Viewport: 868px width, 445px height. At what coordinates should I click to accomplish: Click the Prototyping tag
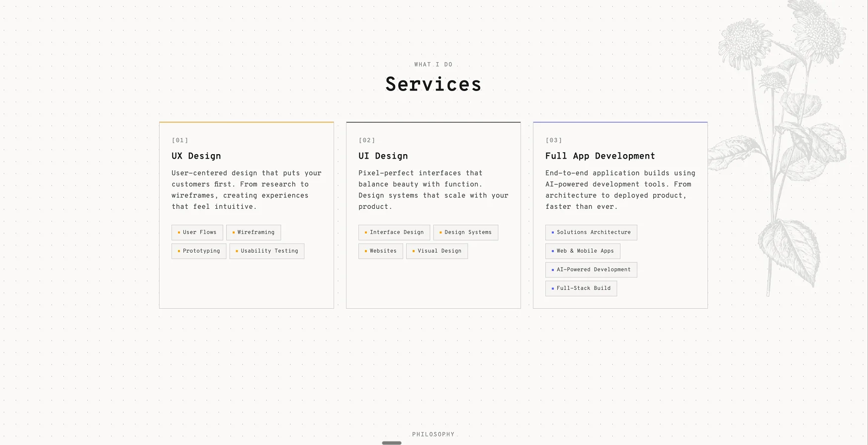pyautogui.click(x=199, y=251)
